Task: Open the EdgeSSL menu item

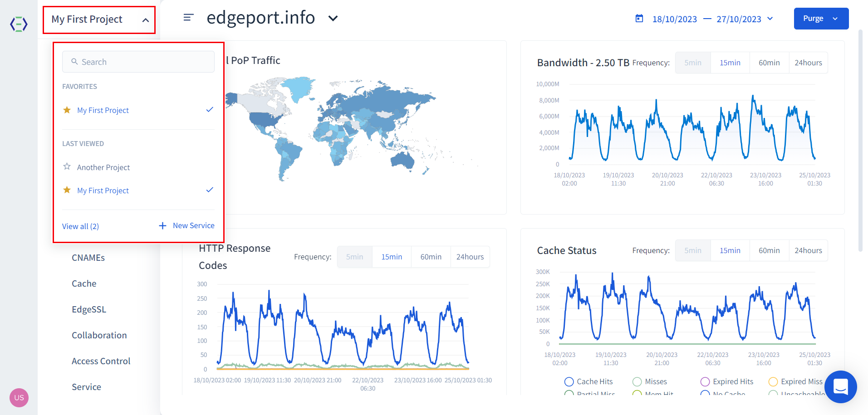Action: point(89,309)
